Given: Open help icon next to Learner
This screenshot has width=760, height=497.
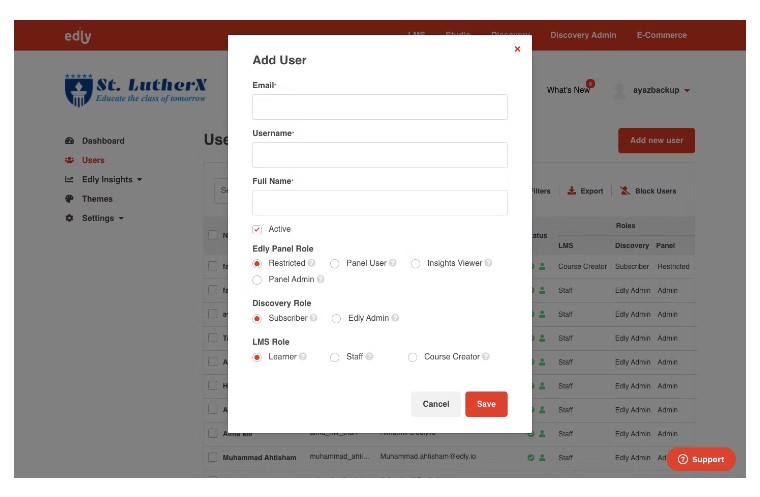Looking at the screenshot, I should tap(303, 356).
